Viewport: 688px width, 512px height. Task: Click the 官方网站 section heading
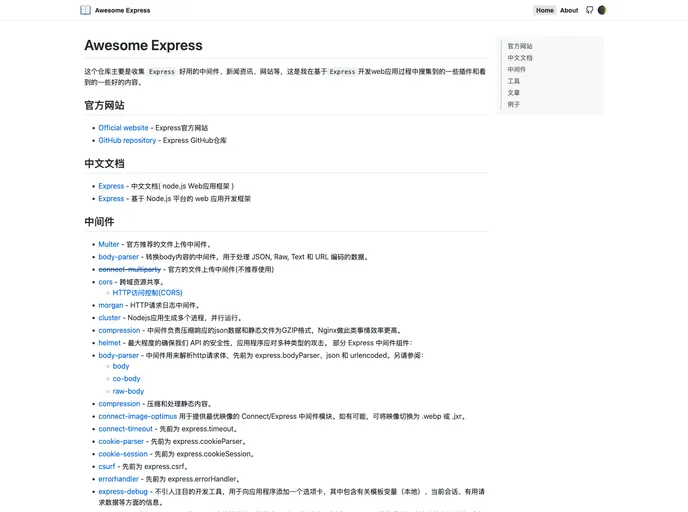[104, 105]
